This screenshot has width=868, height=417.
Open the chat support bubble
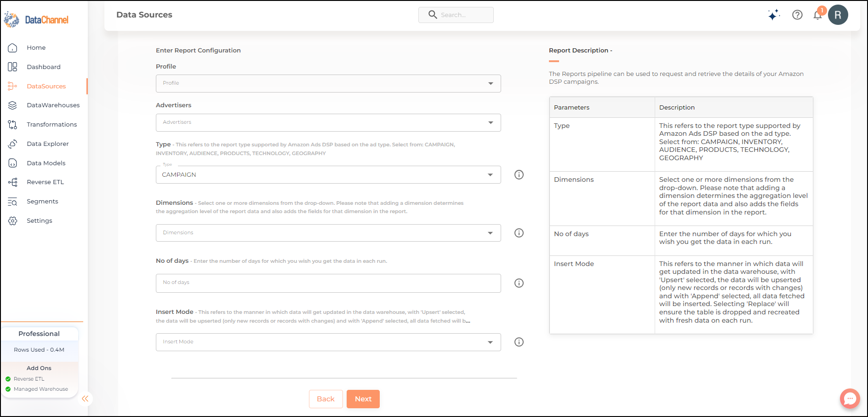point(850,399)
